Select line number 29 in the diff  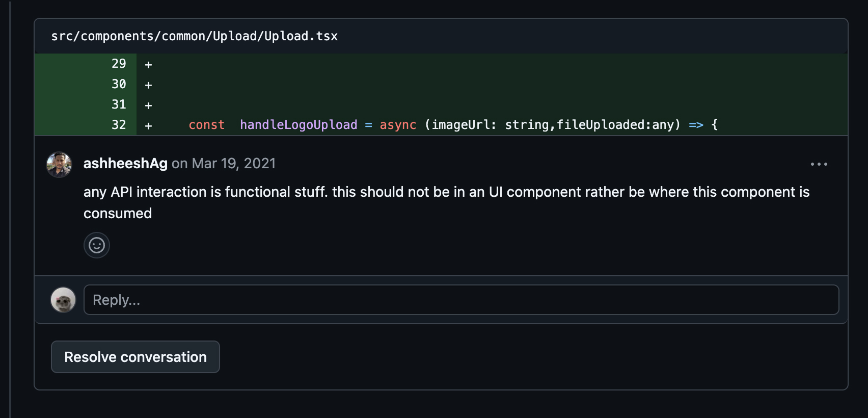click(x=119, y=64)
